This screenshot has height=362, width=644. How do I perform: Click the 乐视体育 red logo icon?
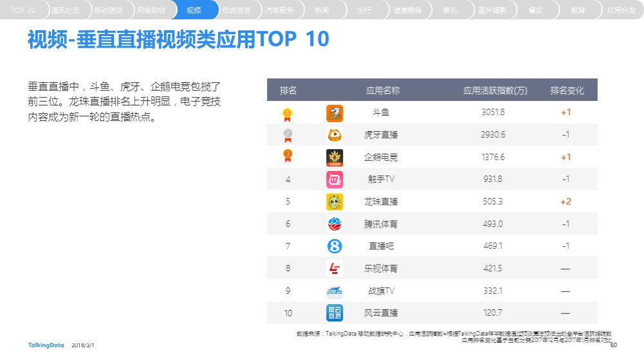point(335,268)
